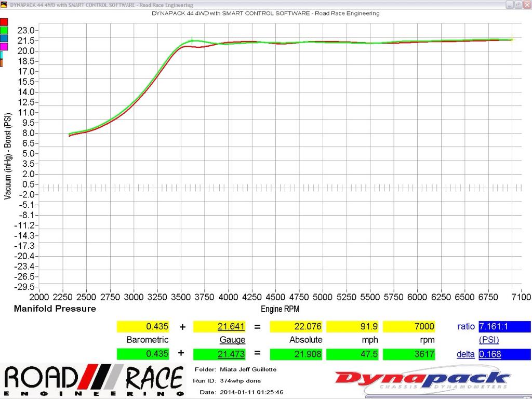
Task: Click the green cursor marker on boost curve
Action: pyautogui.click(x=192, y=41)
